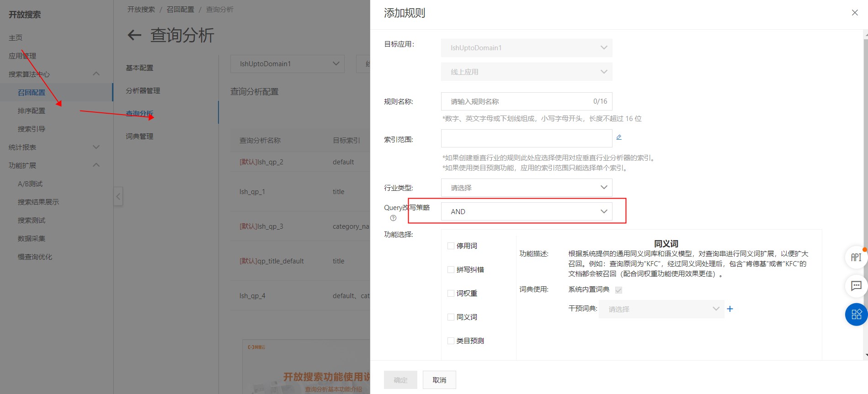Go to 主页 in the sidebar
Viewport: 868px width, 394px height.
coord(16,37)
